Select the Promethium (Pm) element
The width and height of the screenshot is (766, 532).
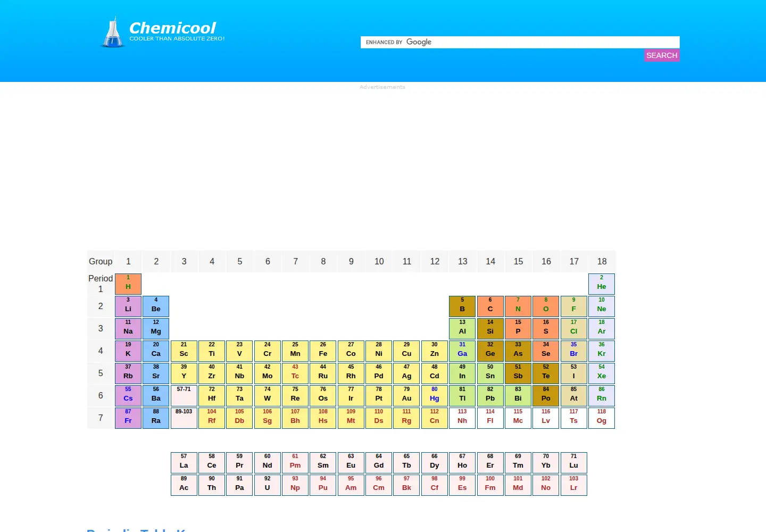point(295,463)
